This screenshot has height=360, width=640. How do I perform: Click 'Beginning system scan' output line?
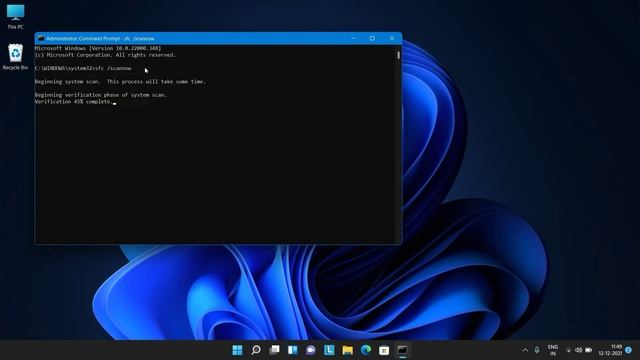120,82
